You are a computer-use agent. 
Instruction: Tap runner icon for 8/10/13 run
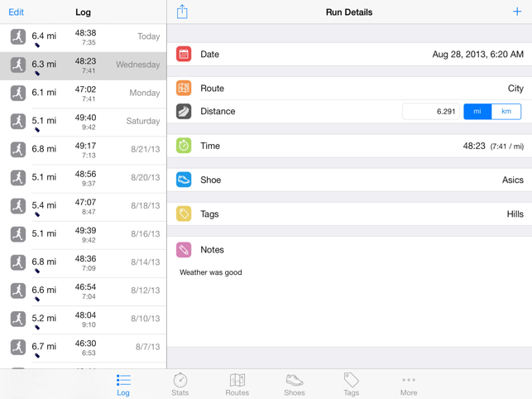[18, 319]
